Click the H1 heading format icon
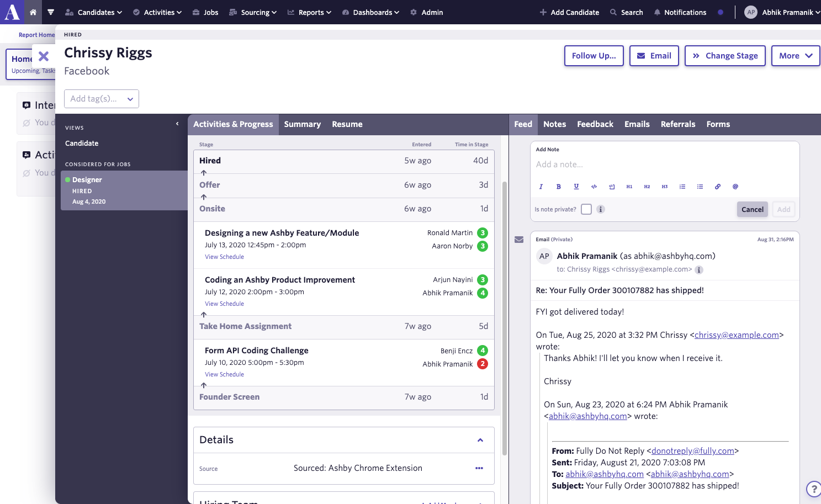The image size is (821, 504). 629,187
